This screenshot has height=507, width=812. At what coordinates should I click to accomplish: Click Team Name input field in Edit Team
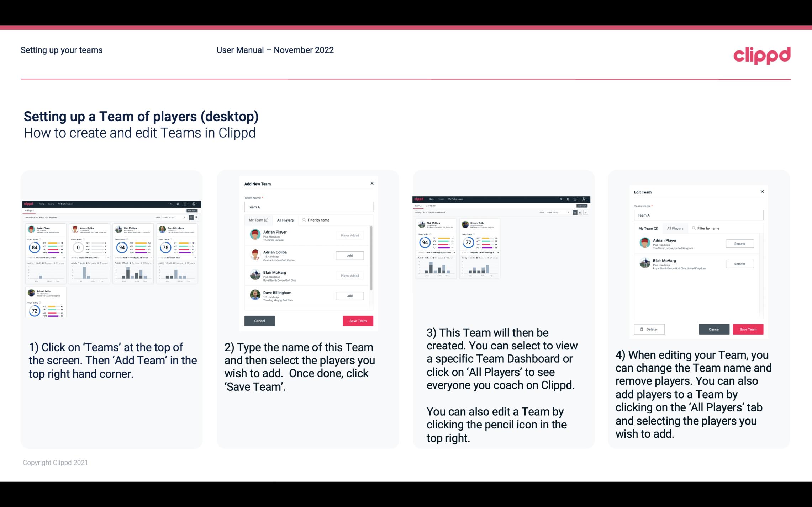click(x=698, y=215)
